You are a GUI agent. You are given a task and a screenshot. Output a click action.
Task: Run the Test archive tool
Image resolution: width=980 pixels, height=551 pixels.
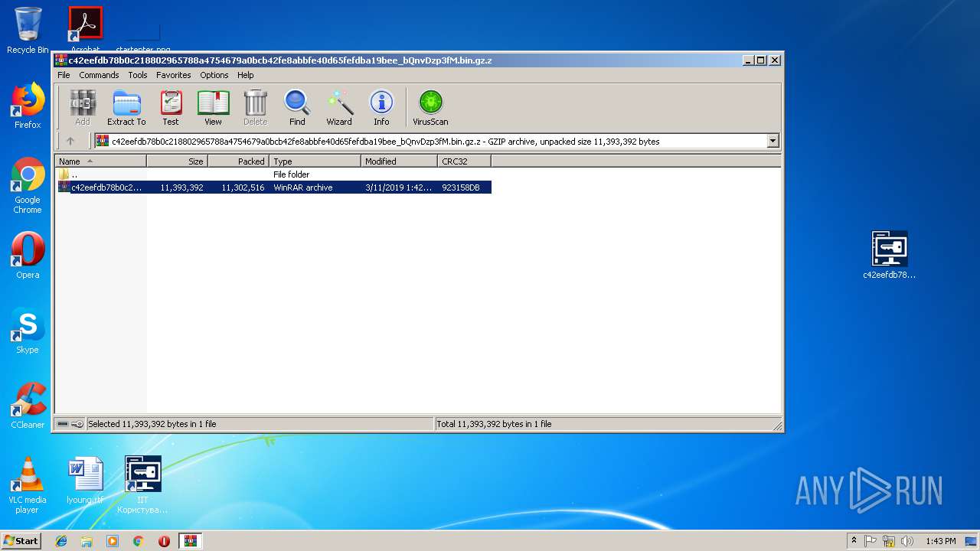click(171, 108)
